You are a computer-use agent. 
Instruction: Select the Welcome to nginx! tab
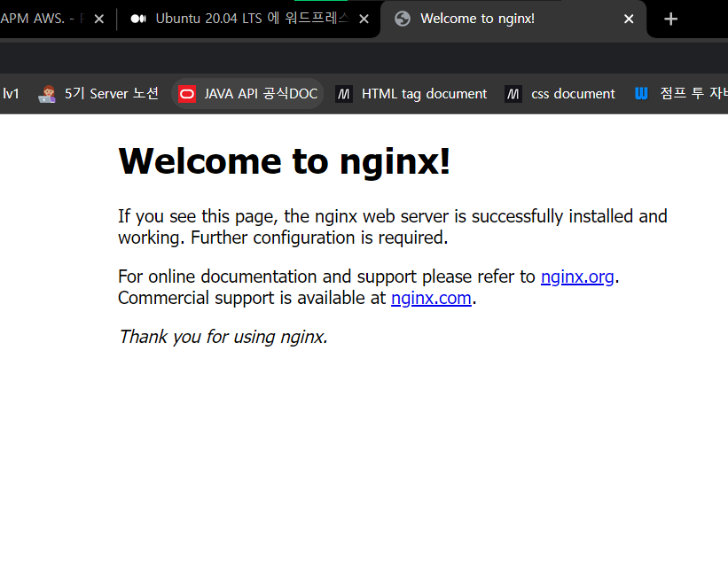[513, 19]
